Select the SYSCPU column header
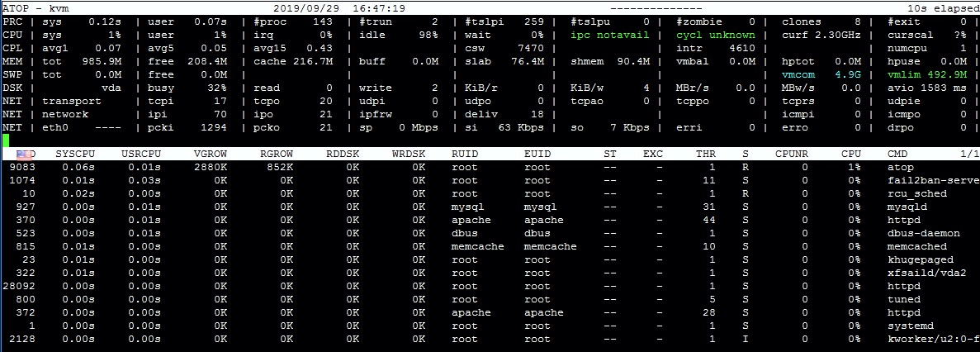 point(74,155)
